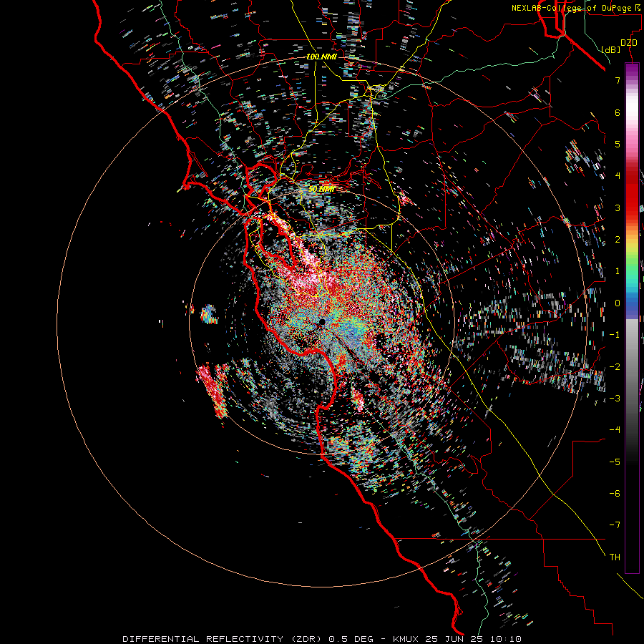Click the 7 tick label on legend
Image resolution: width=644 pixels, height=644 pixels.
(618, 80)
